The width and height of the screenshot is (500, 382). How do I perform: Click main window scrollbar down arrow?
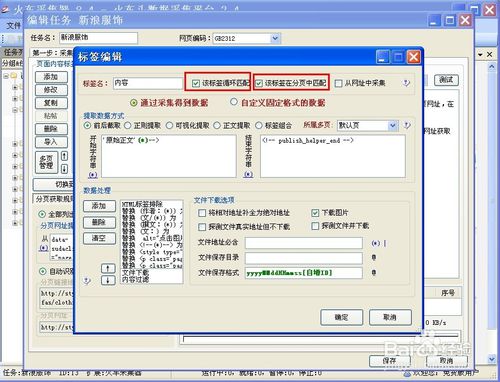point(492,359)
